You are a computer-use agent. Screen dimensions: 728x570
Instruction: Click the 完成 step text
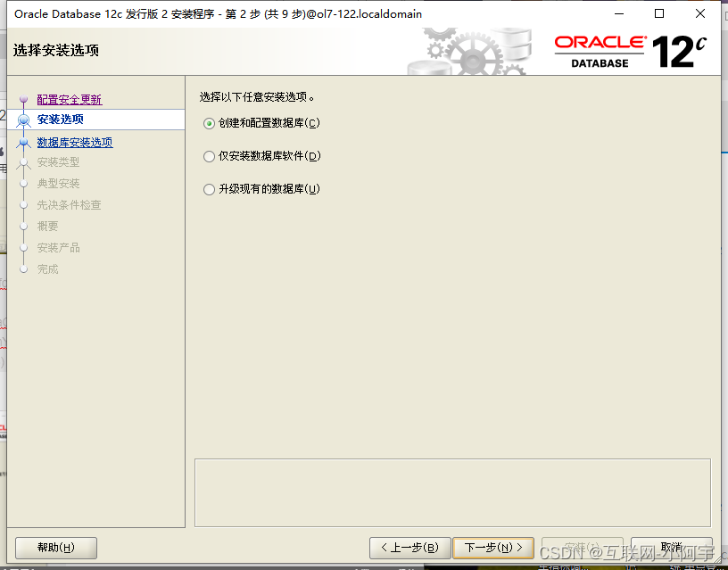point(47,268)
